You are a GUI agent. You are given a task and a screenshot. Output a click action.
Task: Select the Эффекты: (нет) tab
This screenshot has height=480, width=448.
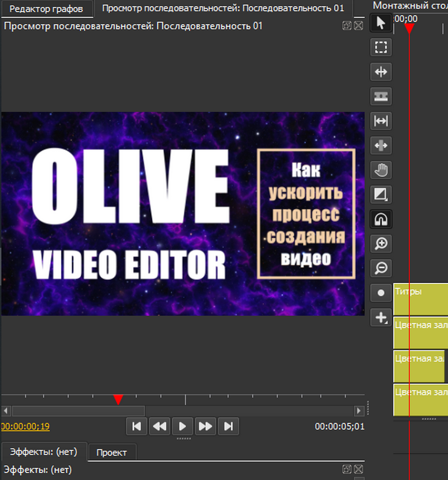43,452
